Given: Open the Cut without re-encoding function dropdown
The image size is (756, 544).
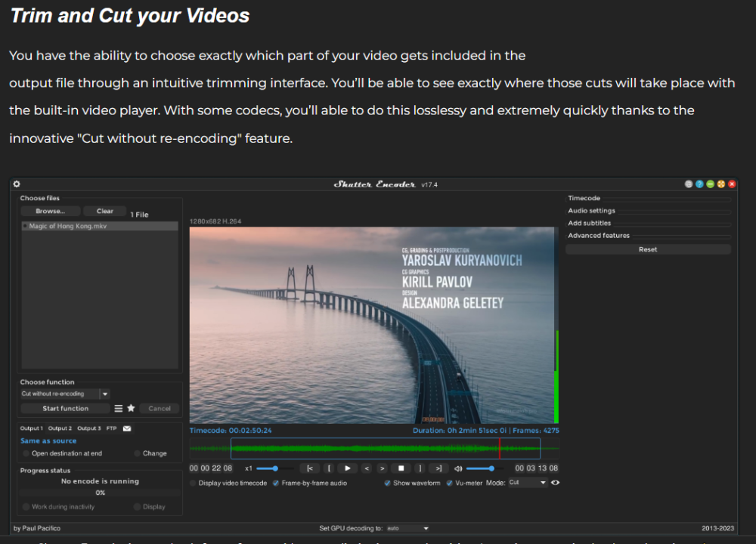Looking at the screenshot, I should (104, 394).
